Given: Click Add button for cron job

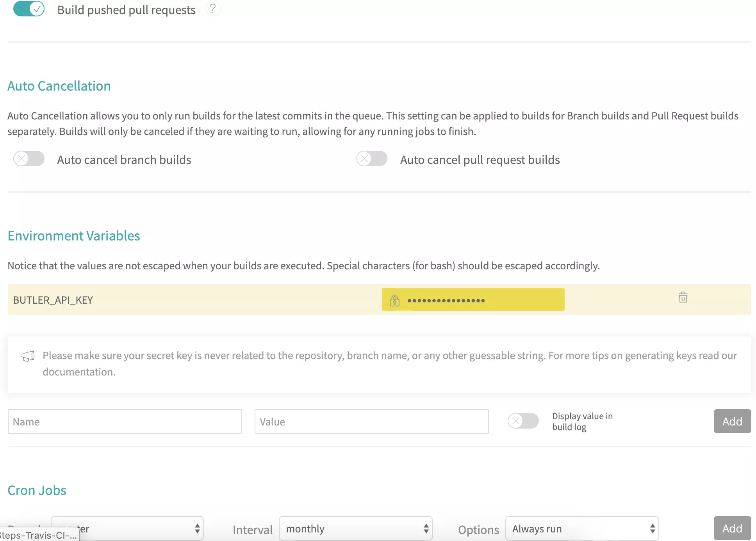Looking at the screenshot, I should click(732, 528).
